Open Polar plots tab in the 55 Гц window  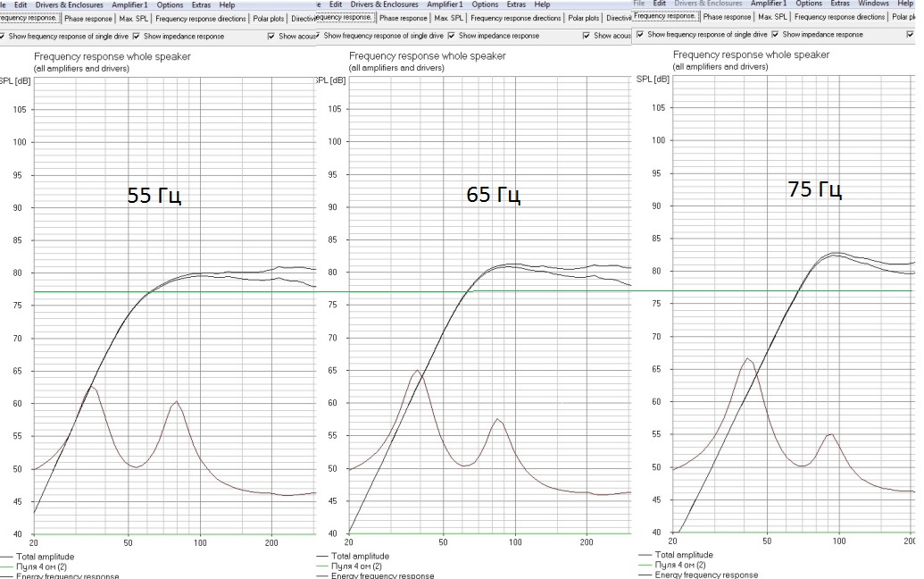point(268,19)
